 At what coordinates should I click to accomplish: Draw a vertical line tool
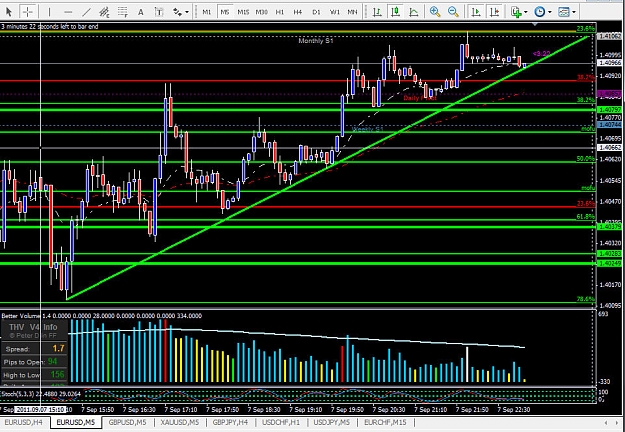tap(49, 12)
